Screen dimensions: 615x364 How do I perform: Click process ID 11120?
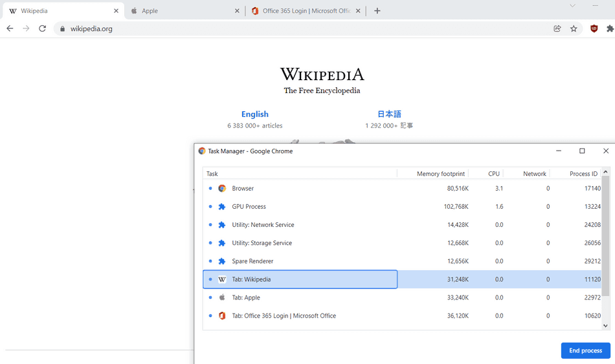coord(592,279)
